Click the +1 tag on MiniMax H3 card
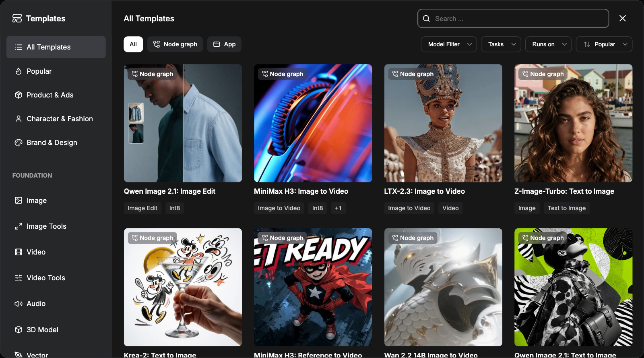Viewport: 644px width, 358px height. [338, 208]
